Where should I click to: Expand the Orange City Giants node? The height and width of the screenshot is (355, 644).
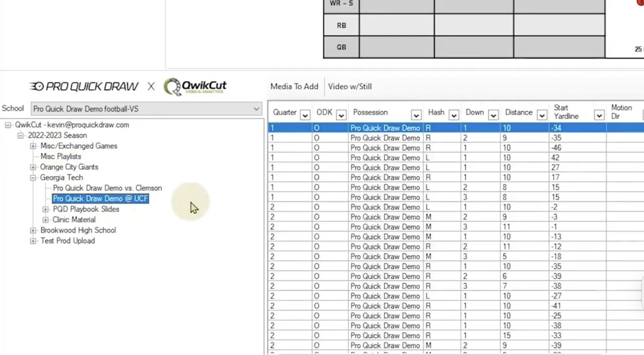click(x=33, y=167)
